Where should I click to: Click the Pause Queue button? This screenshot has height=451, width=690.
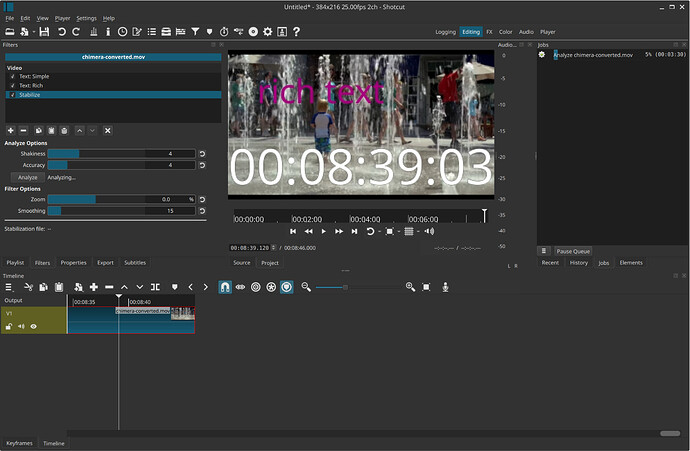pyautogui.click(x=573, y=251)
